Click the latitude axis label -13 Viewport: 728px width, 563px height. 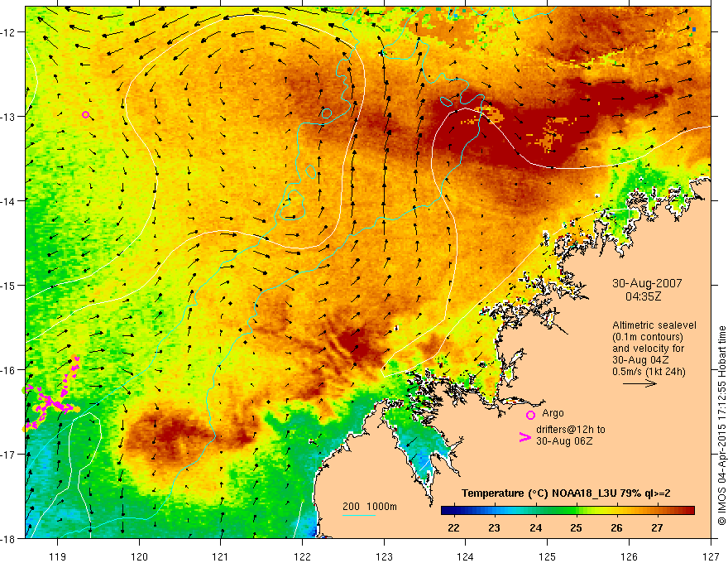[x=8, y=117]
